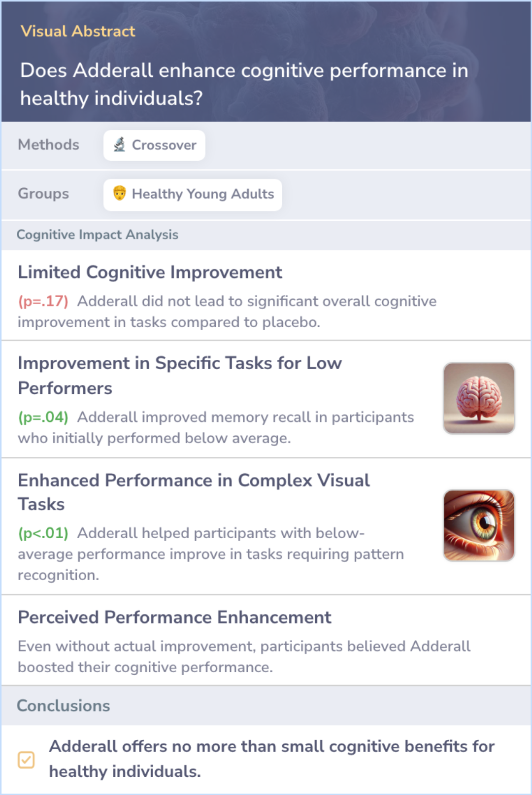Click the Visual Abstract header label
This screenshot has height=795, width=532.
coord(78,31)
